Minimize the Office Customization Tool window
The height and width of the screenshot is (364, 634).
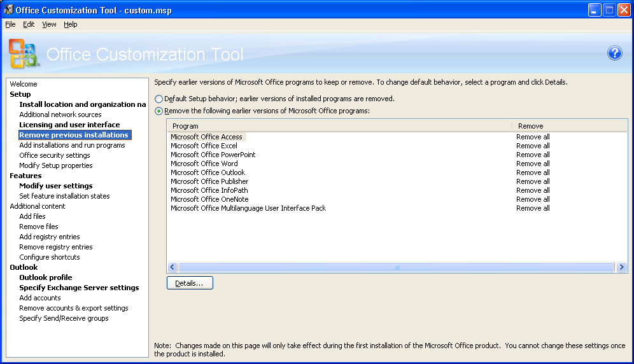click(x=595, y=10)
